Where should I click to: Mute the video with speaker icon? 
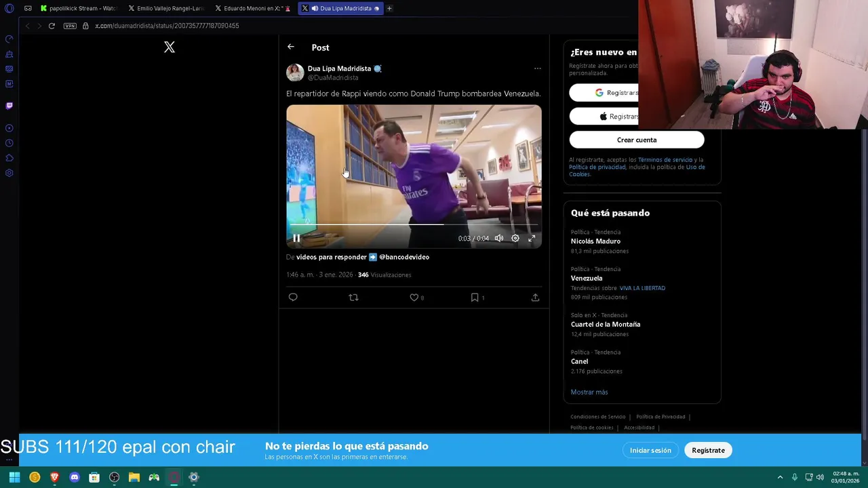pos(499,238)
